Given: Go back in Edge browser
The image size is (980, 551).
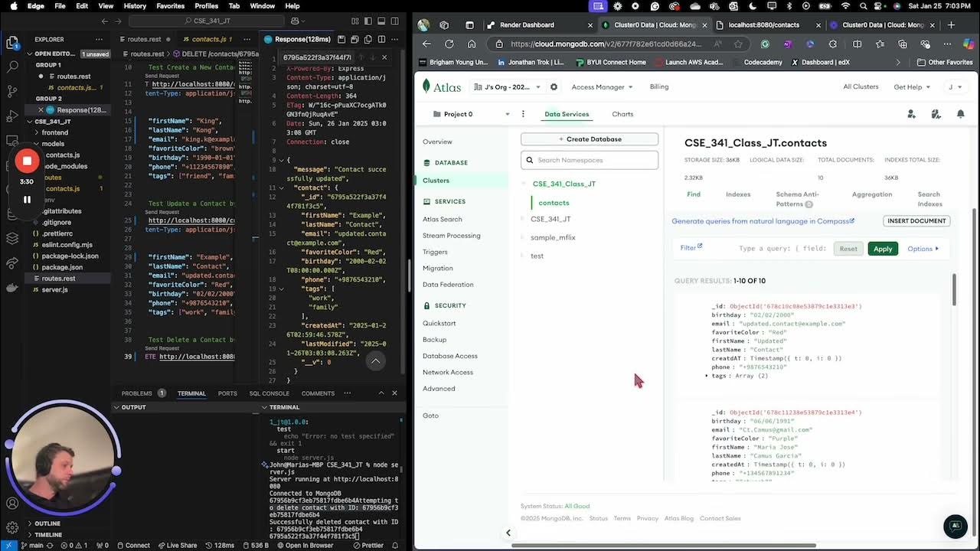Looking at the screenshot, I should click(x=426, y=44).
